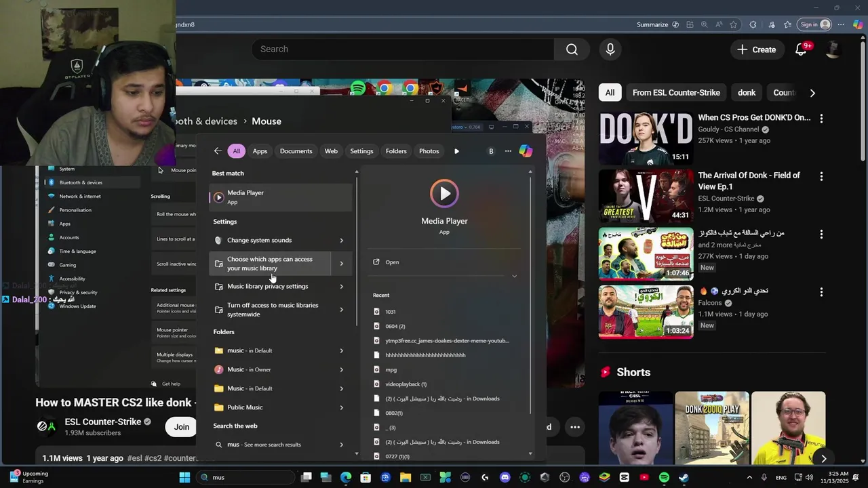Click the taskbar search box with mus
The width and height of the screenshot is (868, 488).
pos(244,477)
